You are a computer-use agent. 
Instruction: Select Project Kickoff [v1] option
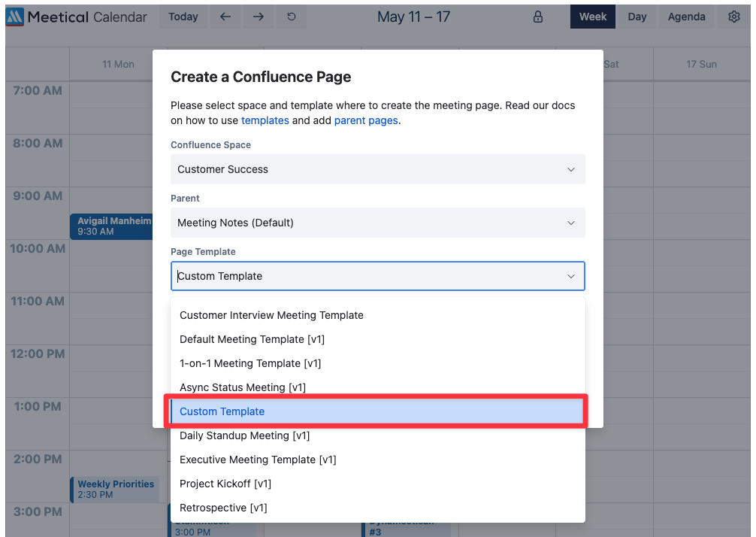pos(378,484)
